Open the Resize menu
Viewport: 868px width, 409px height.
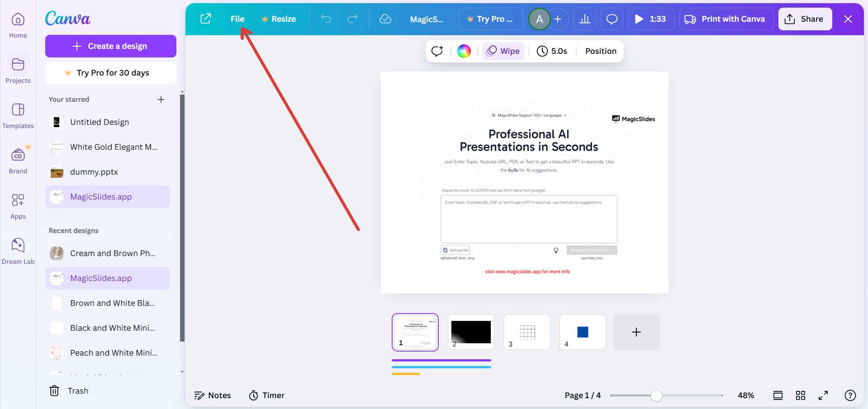pos(279,19)
